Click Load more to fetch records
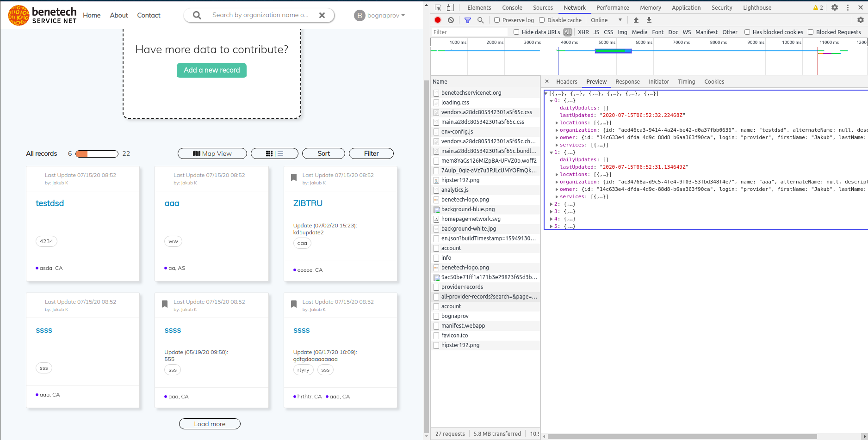Screen dimensions: 868x440 click(x=210, y=423)
